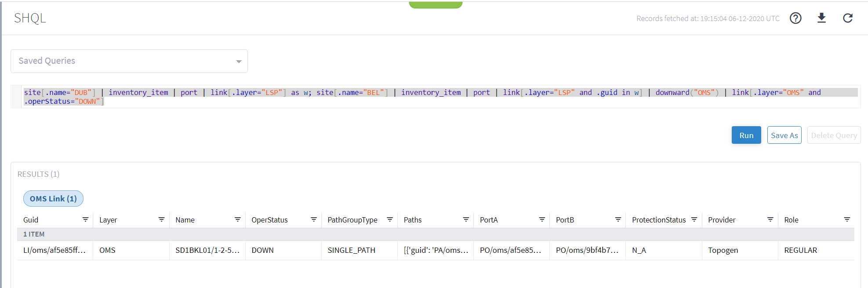
Task: Click the 1 ITEM group row
Action: pyautogui.click(x=436, y=234)
